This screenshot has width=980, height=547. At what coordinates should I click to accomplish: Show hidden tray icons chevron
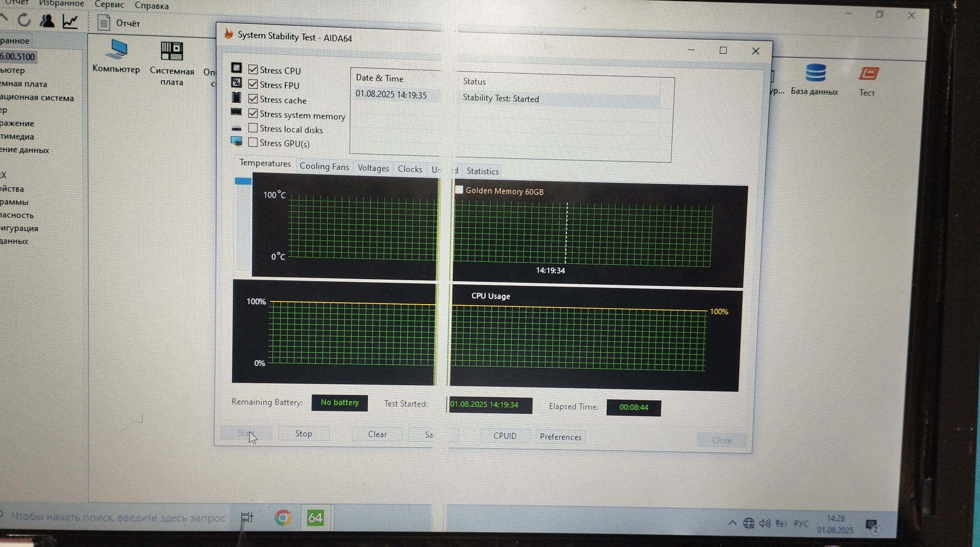coord(732,523)
